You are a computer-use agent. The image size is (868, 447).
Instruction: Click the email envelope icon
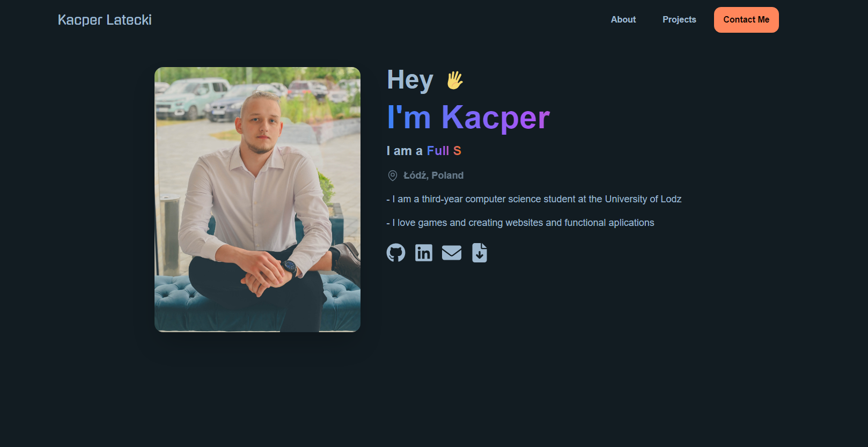452,253
